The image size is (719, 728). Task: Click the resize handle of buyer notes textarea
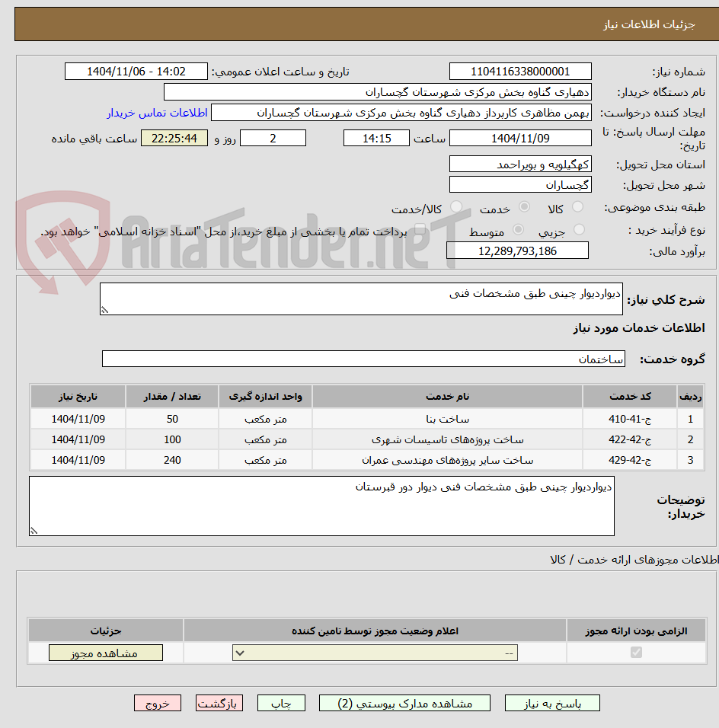click(34, 531)
